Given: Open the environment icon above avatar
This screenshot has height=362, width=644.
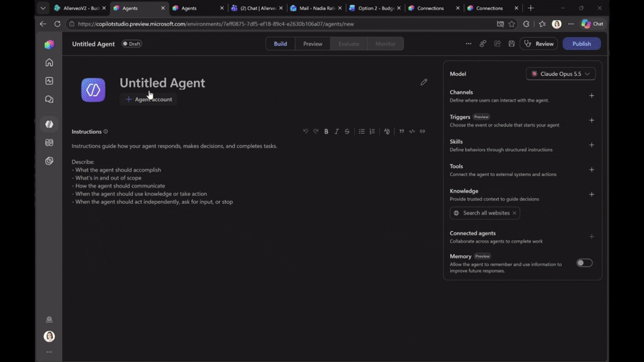Looking at the screenshot, I should (x=49, y=319).
